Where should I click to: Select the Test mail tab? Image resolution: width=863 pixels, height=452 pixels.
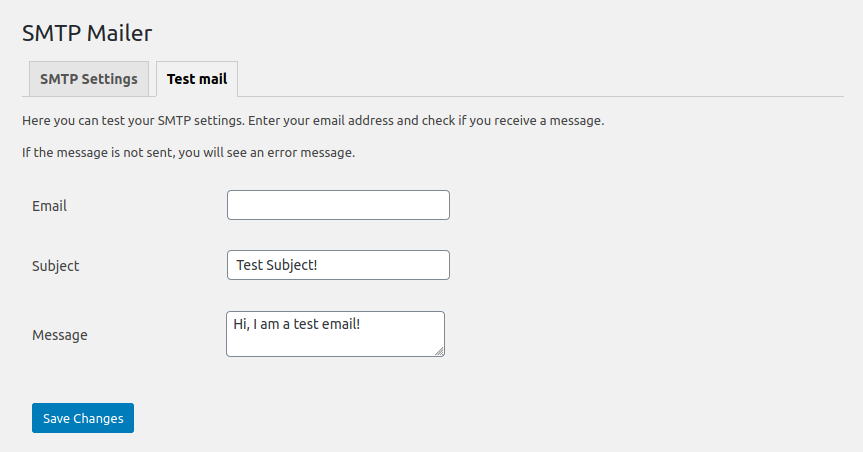197,79
